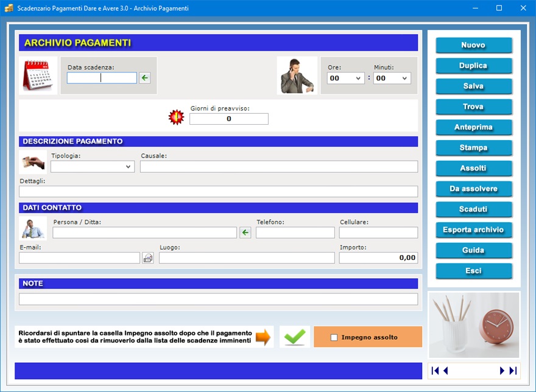Show Scaduti payments
Image resolution: width=536 pixels, height=392 pixels.
click(473, 209)
